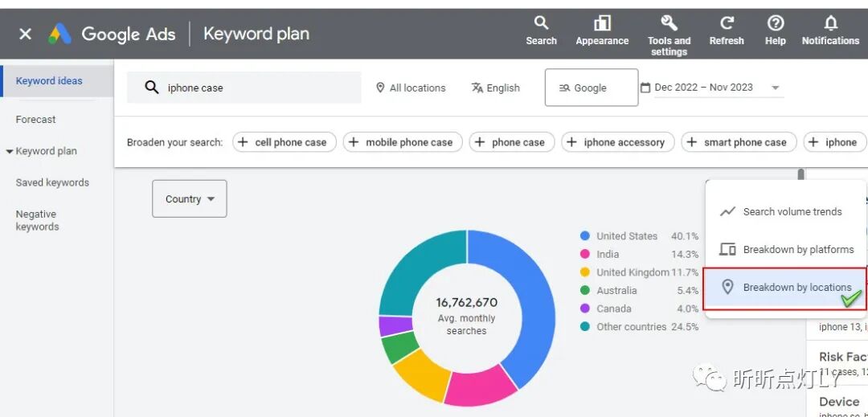Click the United States 40.1% value

[x=685, y=236]
